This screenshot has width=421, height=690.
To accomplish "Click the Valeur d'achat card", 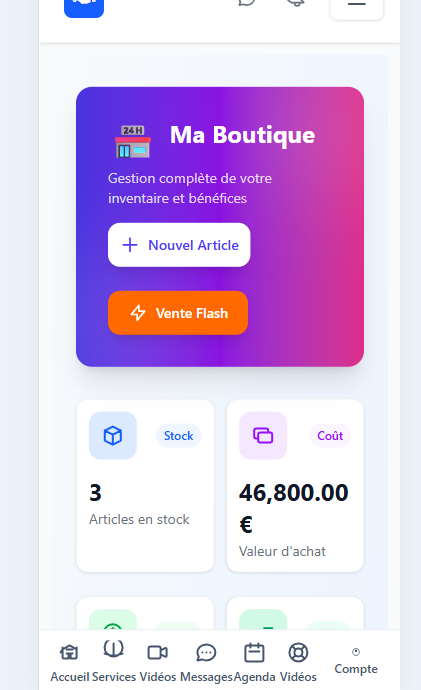I will coord(295,486).
